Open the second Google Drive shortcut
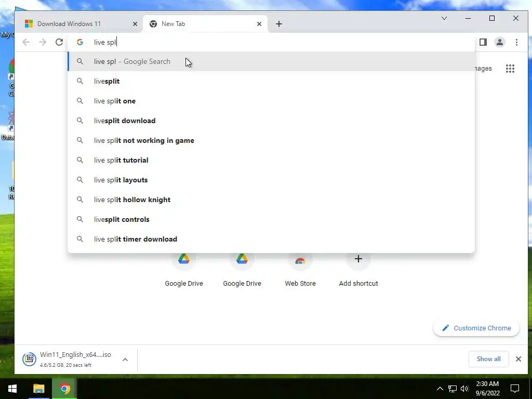 242,270
